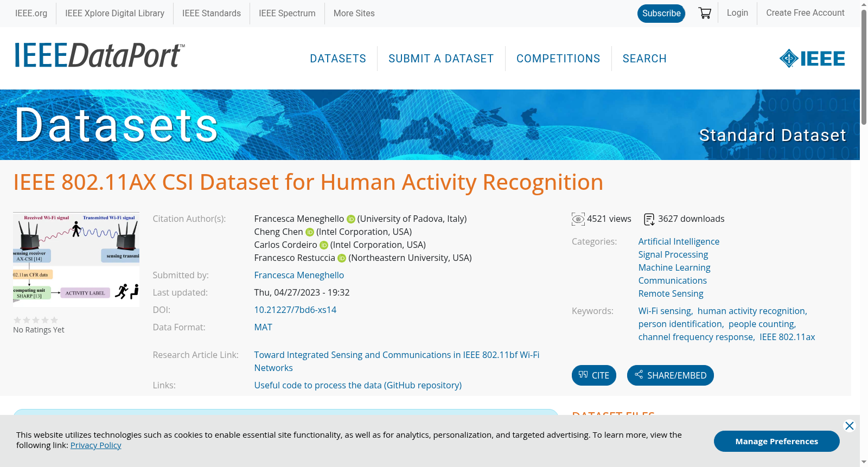Select the Communications category
This screenshot has width=868, height=467.
coord(673,280)
